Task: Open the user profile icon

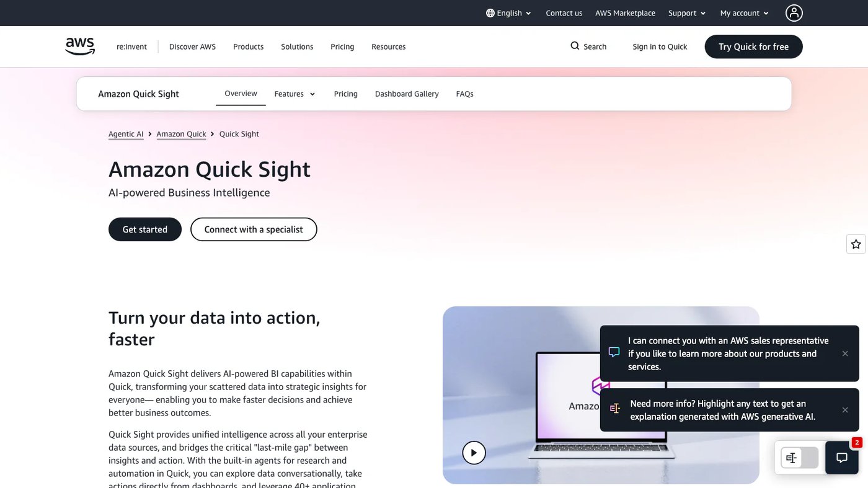Action: (x=794, y=13)
